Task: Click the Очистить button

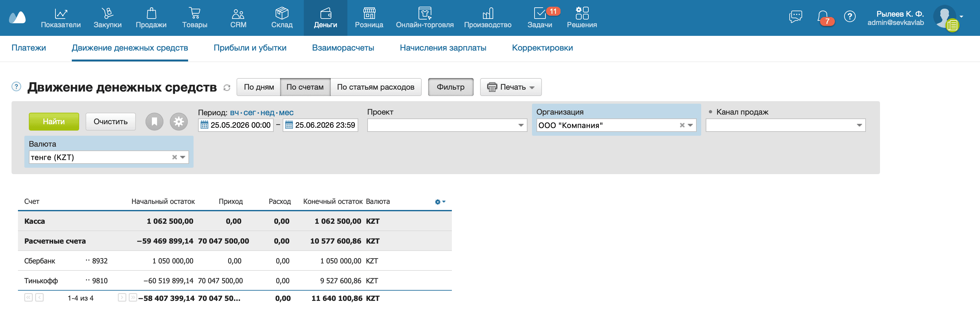Action: pyautogui.click(x=111, y=122)
